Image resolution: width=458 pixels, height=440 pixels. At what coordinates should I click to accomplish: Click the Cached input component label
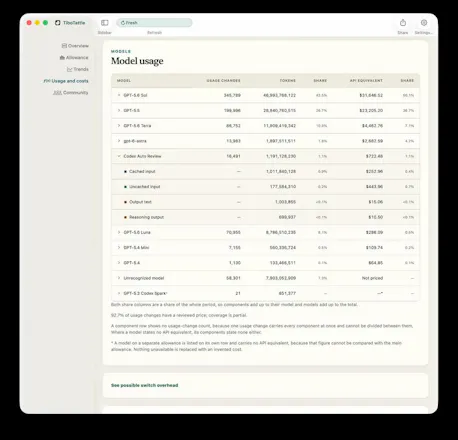point(142,171)
